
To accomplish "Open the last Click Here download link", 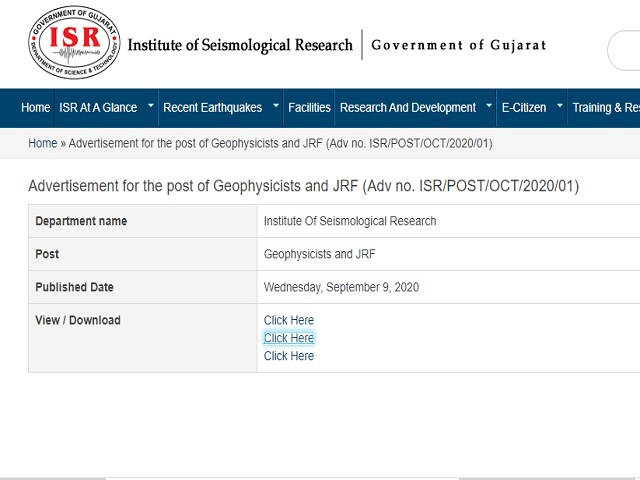I will (x=289, y=356).
